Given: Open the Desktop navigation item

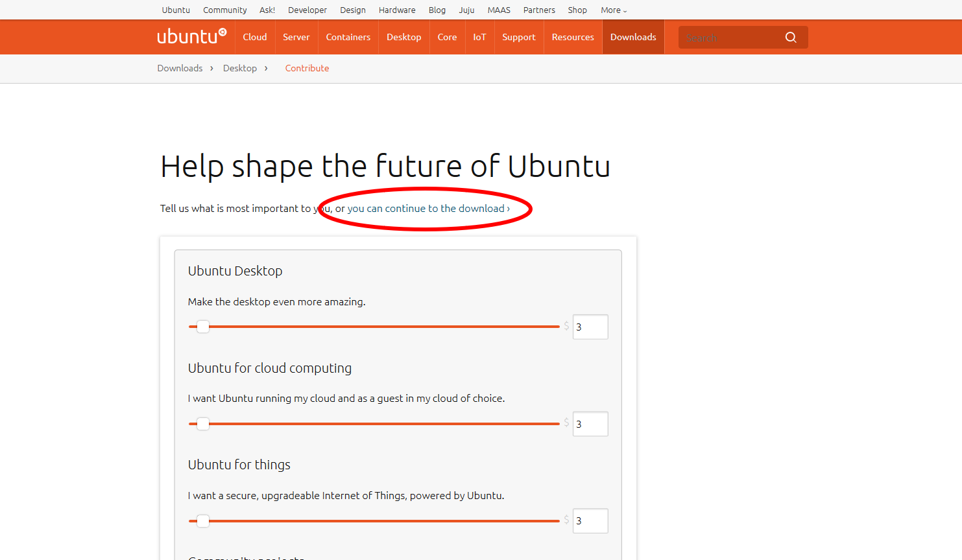Looking at the screenshot, I should coord(404,37).
